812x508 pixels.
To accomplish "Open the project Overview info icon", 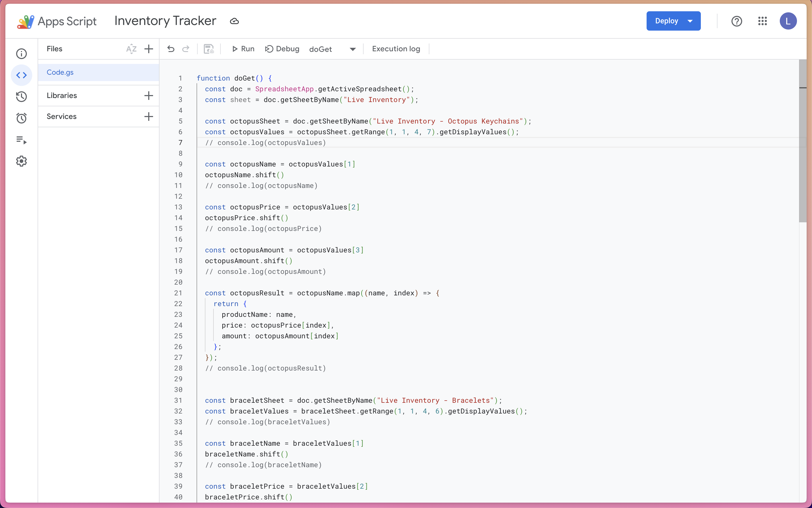I will coord(21,54).
